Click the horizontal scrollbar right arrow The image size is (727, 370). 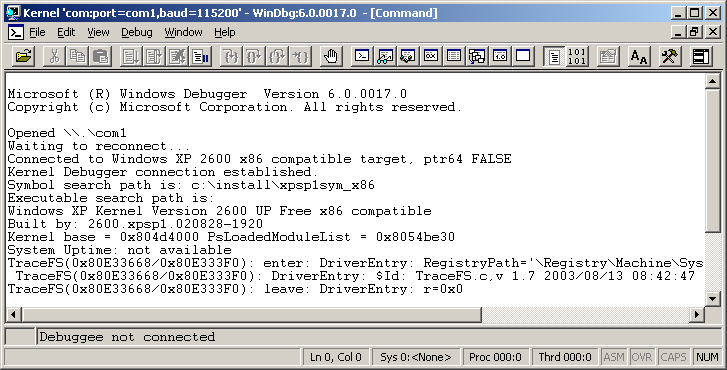pos(696,315)
